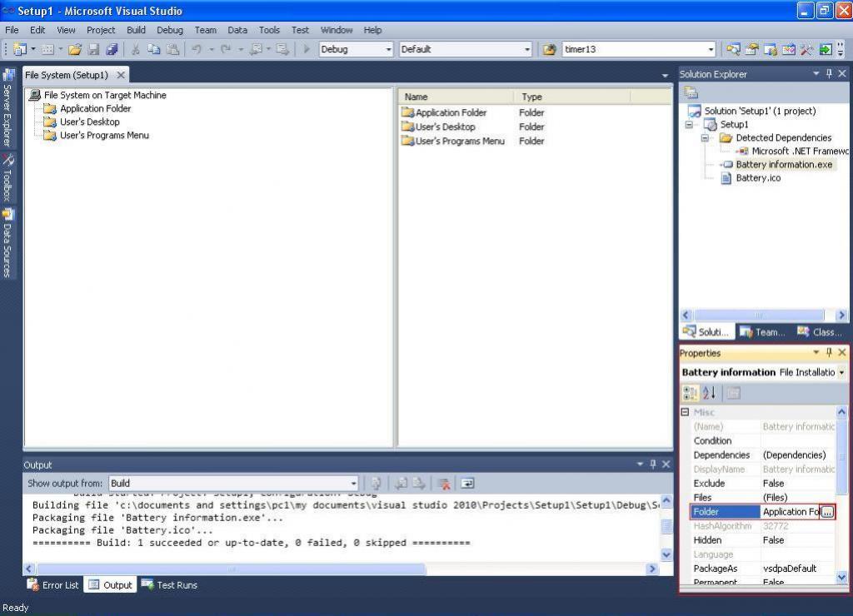853x616 pixels.
Task: Pin the Properties panel
Action: point(829,352)
